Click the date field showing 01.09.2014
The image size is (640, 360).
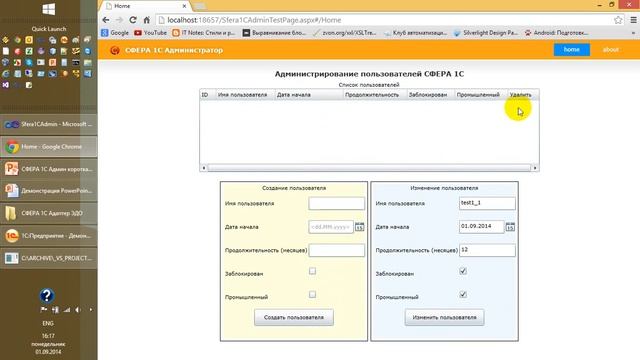click(482, 227)
